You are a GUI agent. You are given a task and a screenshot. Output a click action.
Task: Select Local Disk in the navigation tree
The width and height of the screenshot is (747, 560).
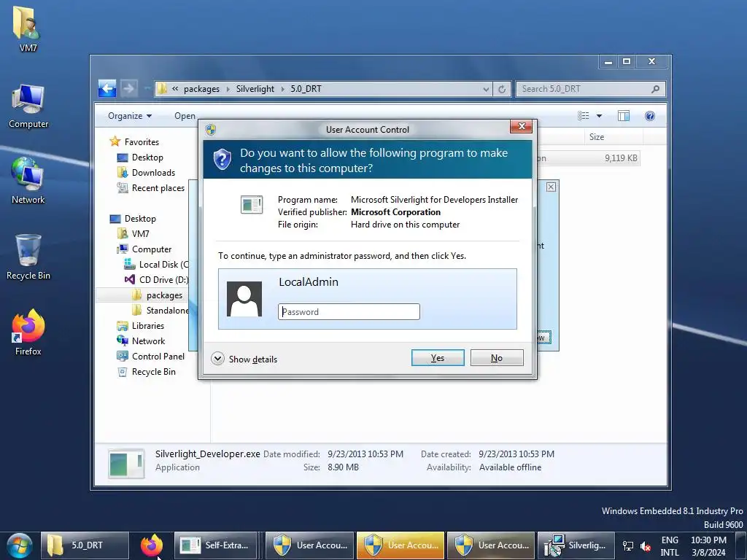tap(156, 264)
